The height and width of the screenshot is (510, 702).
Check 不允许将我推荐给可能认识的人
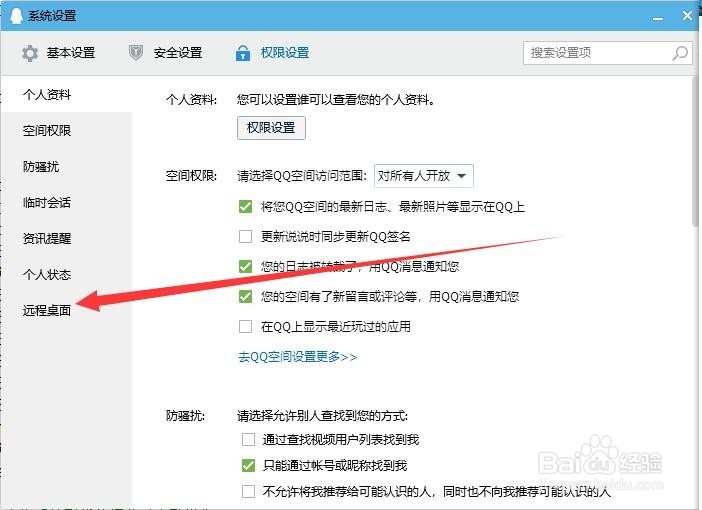coord(248,492)
